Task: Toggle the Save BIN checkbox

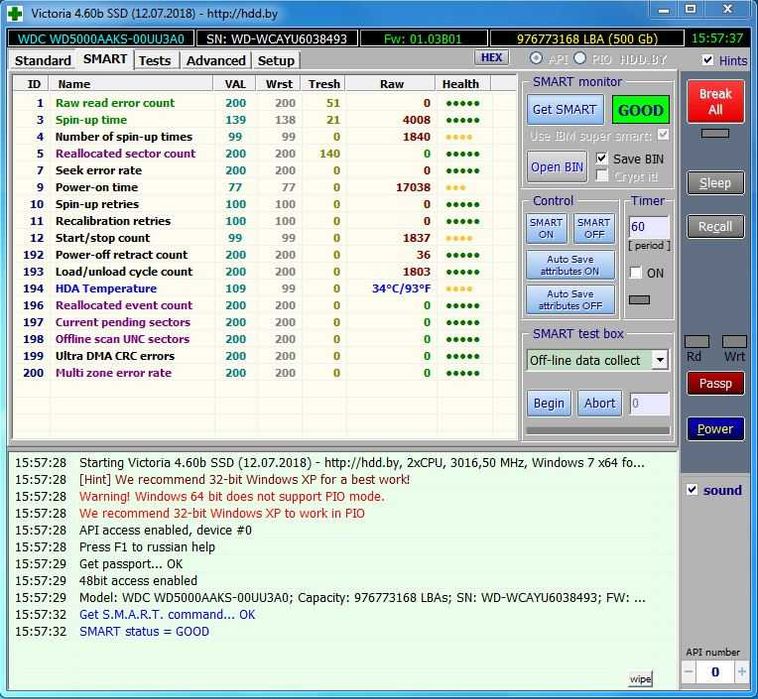Action: click(601, 158)
